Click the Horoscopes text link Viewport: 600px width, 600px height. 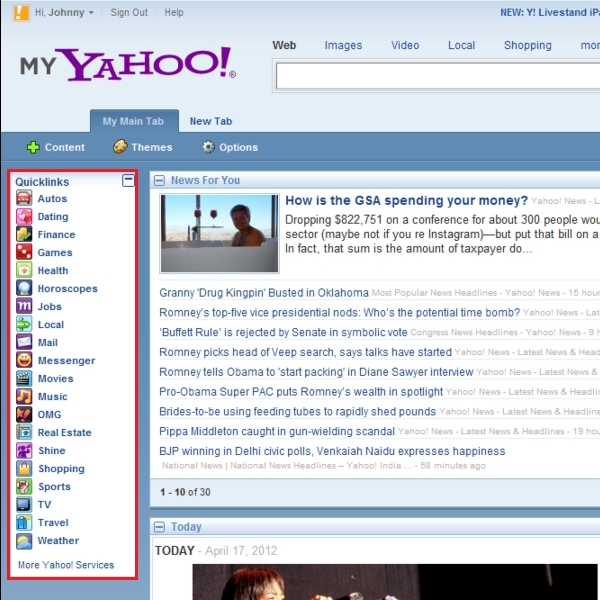click(67, 289)
